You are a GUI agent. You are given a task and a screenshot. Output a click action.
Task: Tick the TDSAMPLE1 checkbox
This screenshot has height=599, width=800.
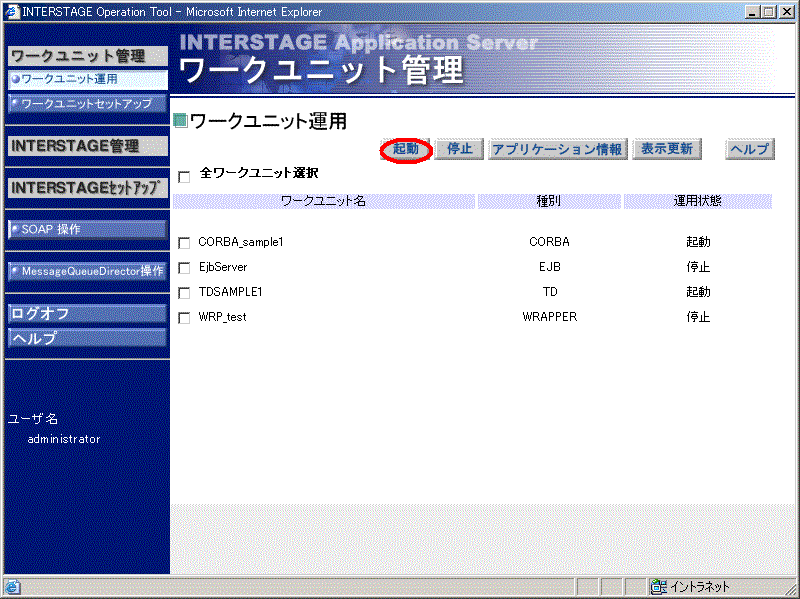point(184,293)
